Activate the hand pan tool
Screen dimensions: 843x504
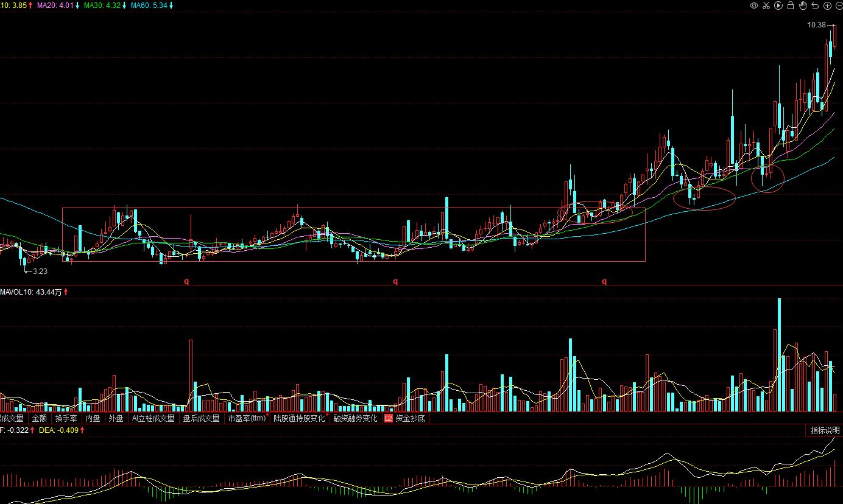coord(803,5)
